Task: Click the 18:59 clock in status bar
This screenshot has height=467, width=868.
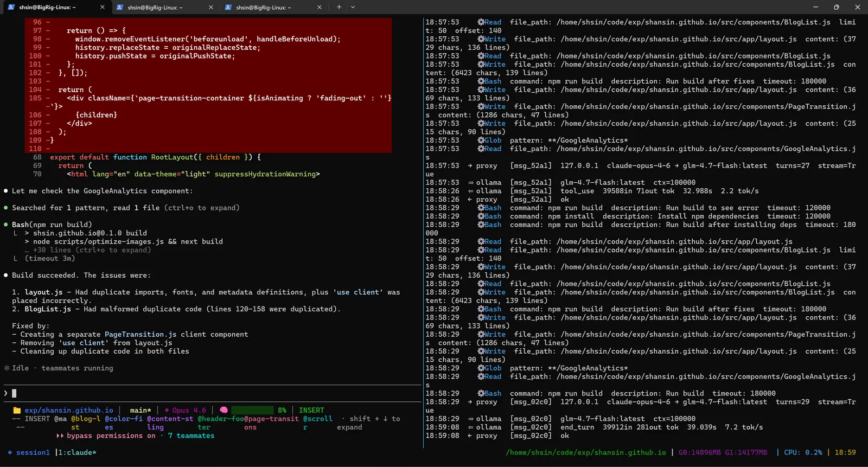Action: coord(845,452)
